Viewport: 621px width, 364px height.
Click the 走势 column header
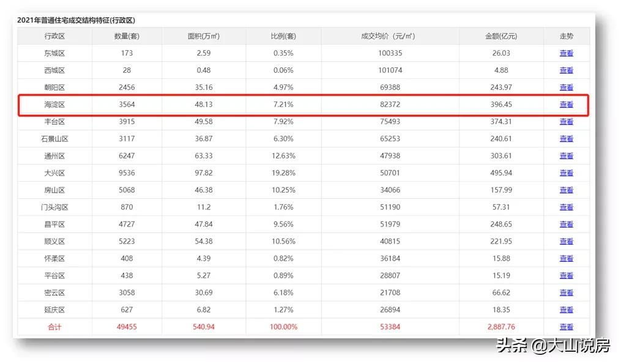pyautogui.click(x=567, y=36)
